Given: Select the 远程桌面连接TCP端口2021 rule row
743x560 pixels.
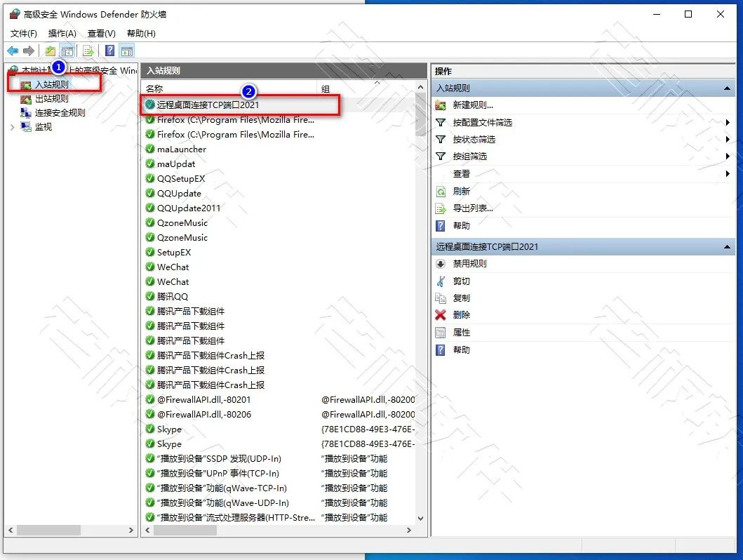Looking at the screenshot, I should coord(279,105).
